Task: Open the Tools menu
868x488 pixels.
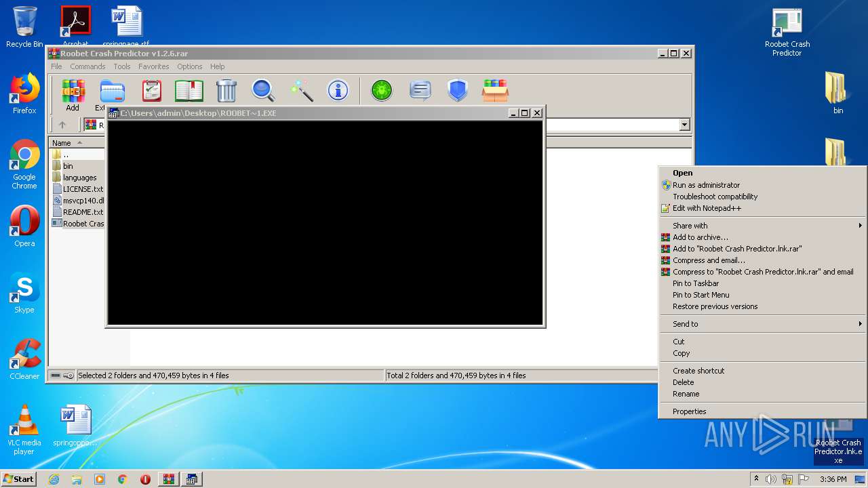Action: (x=122, y=66)
